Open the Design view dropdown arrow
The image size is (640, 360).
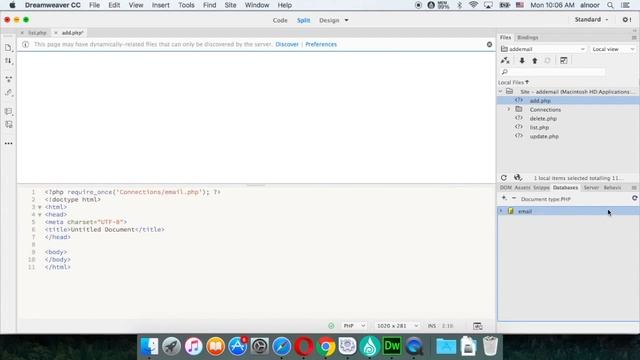(347, 20)
